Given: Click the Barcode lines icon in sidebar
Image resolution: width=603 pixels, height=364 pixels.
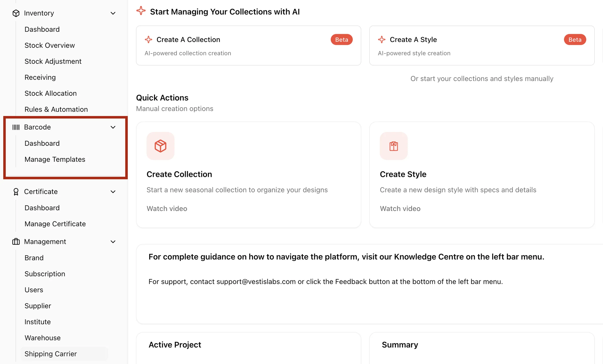Looking at the screenshot, I should 16,127.
